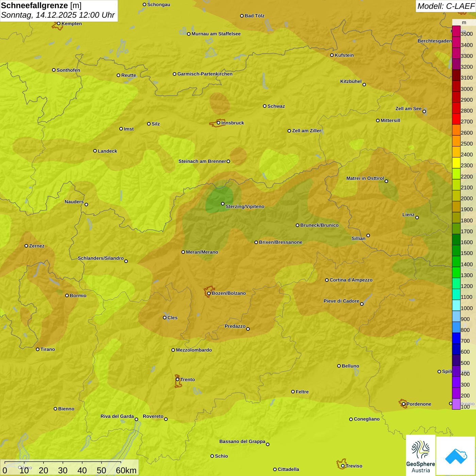Click the Matrei in Osttirol label
Screen dimensions: 476x476
365,178
